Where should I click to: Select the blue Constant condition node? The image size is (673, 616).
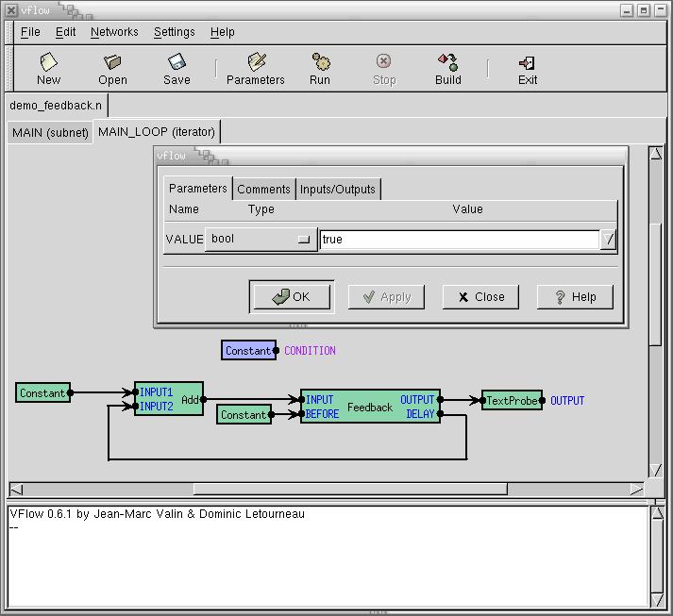248,351
